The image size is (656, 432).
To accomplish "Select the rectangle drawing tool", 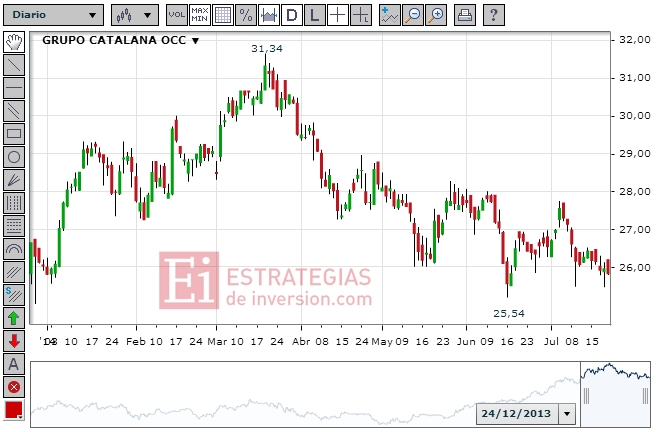I will (14, 134).
